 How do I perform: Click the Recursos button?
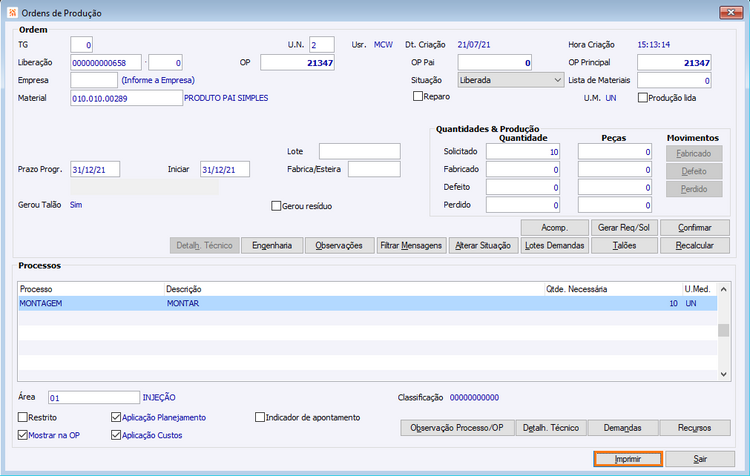695,428
